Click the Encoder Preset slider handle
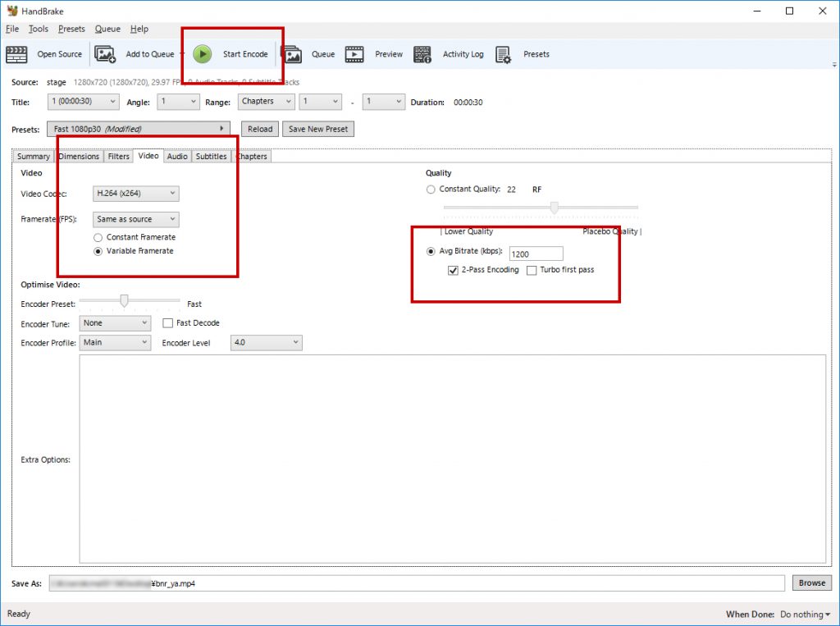Screen dimensions: 840x626 click(x=124, y=301)
